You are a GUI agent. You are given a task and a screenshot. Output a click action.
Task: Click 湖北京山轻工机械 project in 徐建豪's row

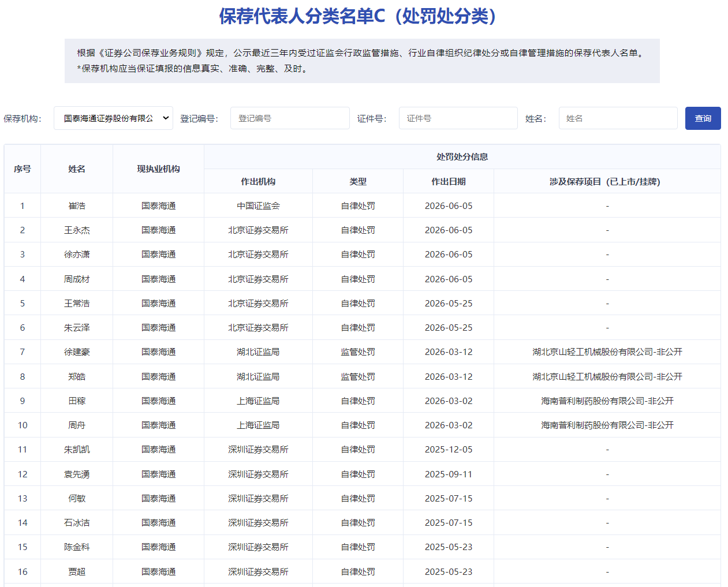tap(607, 352)
